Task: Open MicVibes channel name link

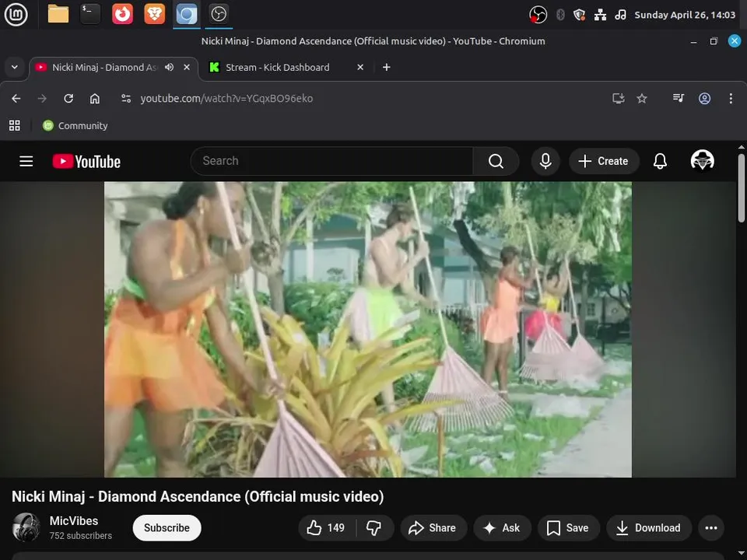Action: [74, 520]
